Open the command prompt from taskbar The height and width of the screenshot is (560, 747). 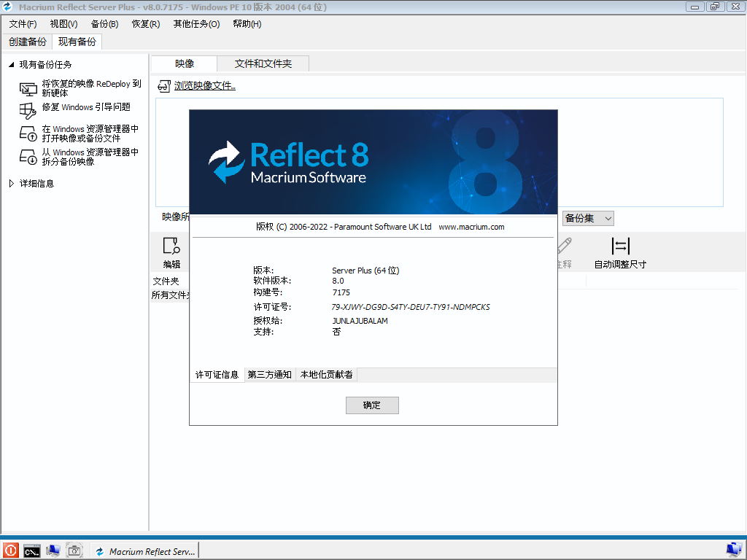[31, 551]
